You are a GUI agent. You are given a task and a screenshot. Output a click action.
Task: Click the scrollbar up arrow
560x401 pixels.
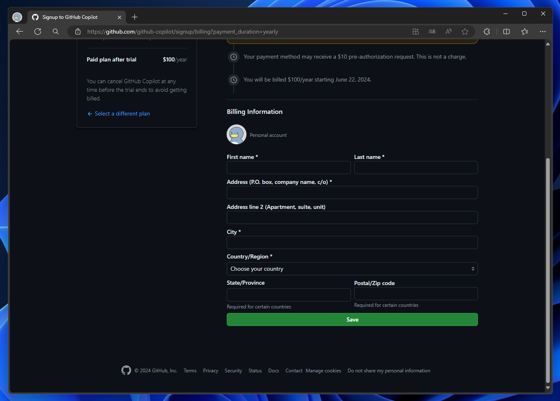[x=548, y=44]
